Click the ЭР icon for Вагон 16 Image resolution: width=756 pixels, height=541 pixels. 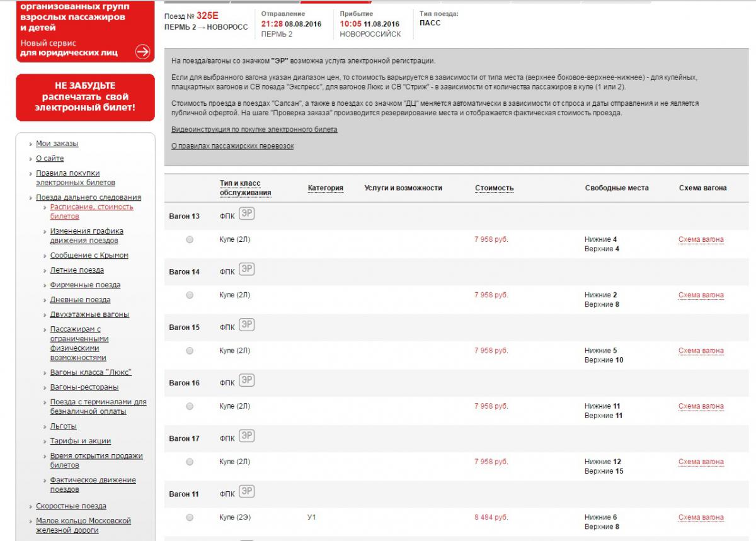tap(247, 381)
